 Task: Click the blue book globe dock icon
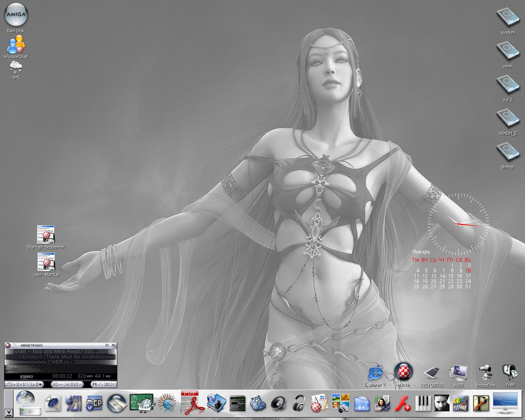[216, 403]
